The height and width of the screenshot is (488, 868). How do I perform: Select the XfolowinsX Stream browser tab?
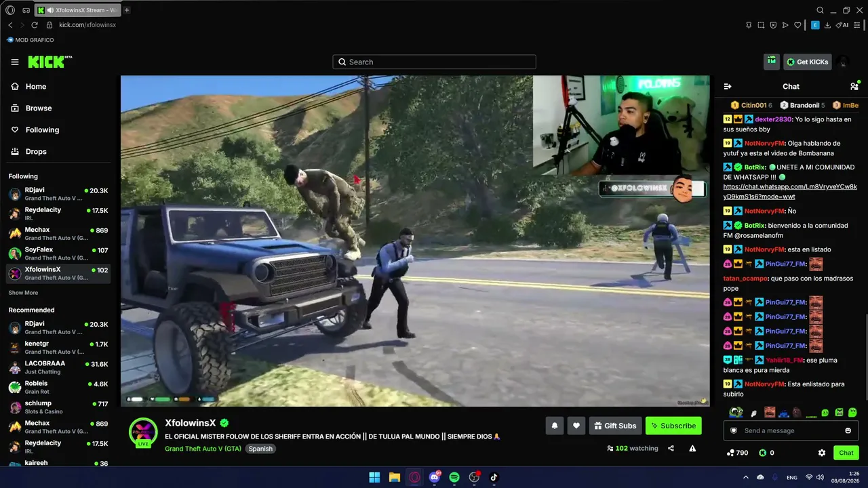click(x=77, y=10)
